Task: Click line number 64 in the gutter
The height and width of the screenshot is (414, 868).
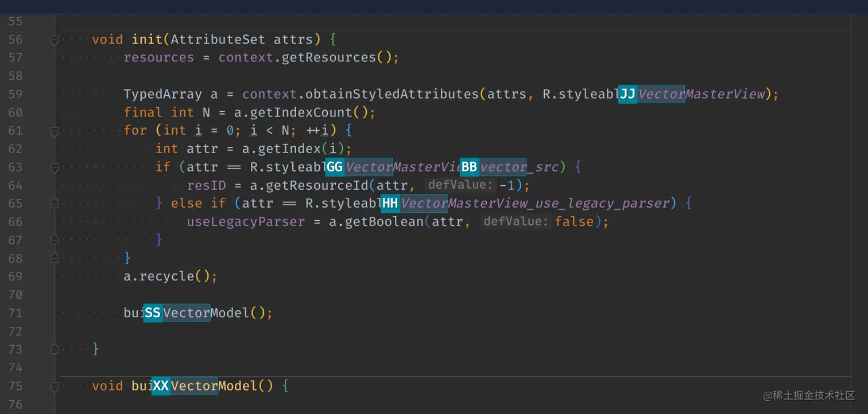Action: tap(15, 186)
